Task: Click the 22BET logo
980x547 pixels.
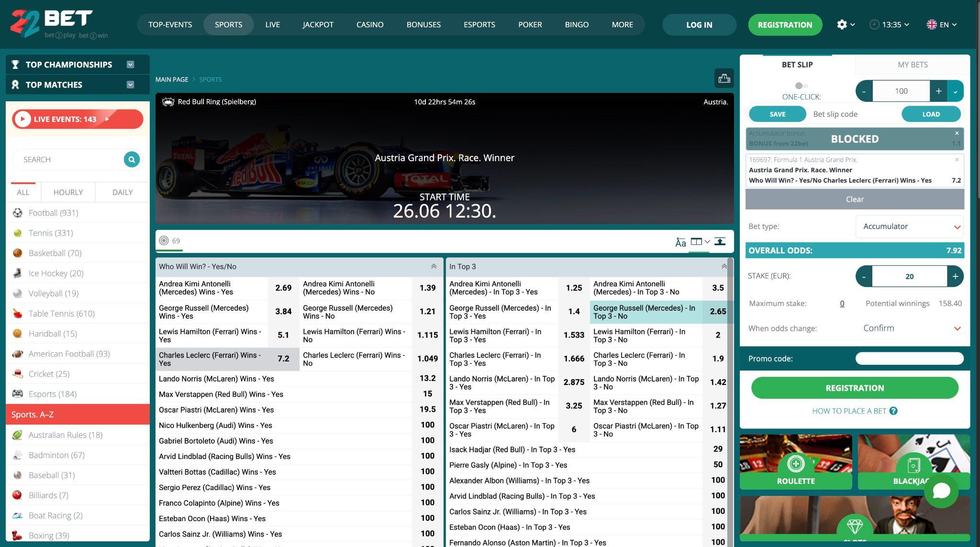Action: (58, 24)
